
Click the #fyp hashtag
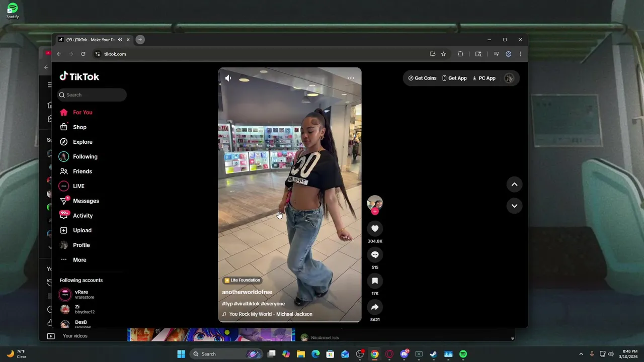click(x=227, y=304)
